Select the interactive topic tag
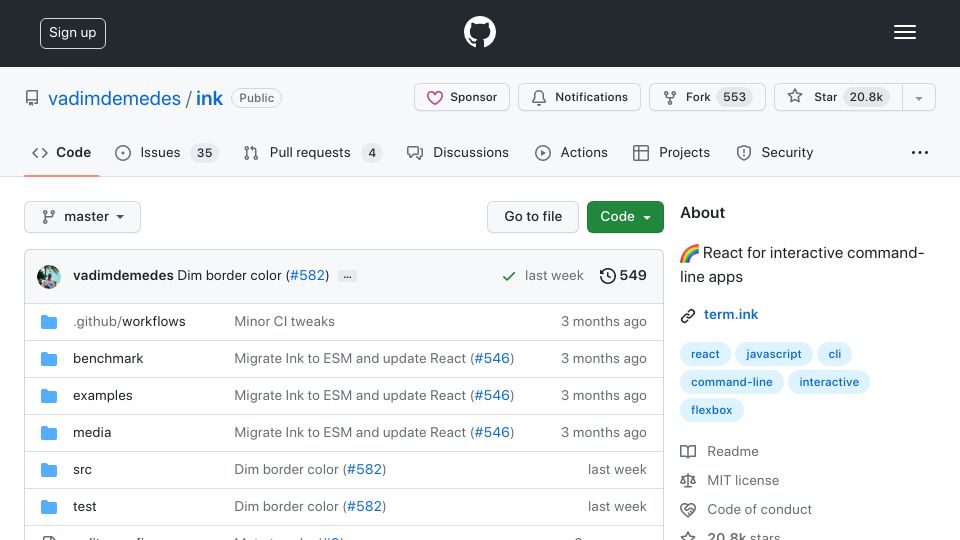This screenshot has width=960, height=540. (829, 382)
